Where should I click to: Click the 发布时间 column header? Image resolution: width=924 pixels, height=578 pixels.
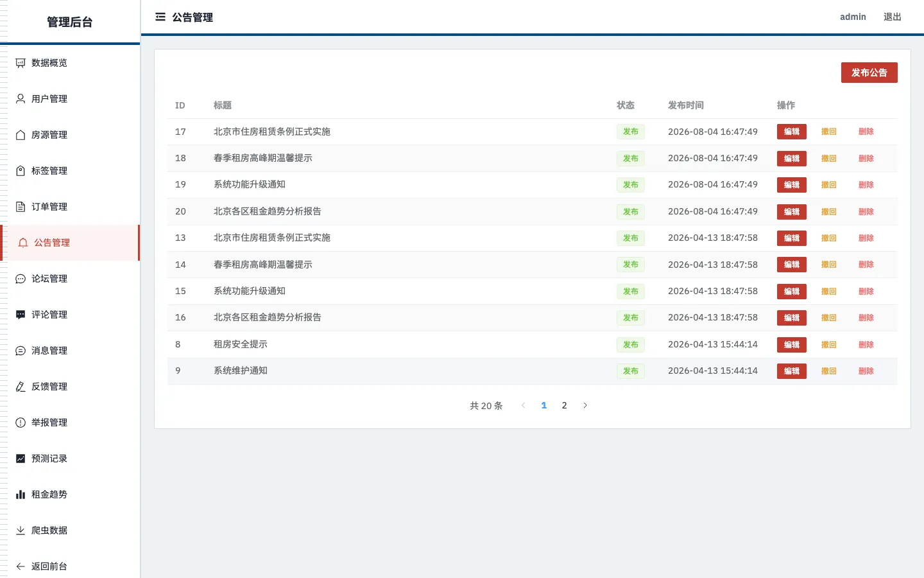point(686,105)
